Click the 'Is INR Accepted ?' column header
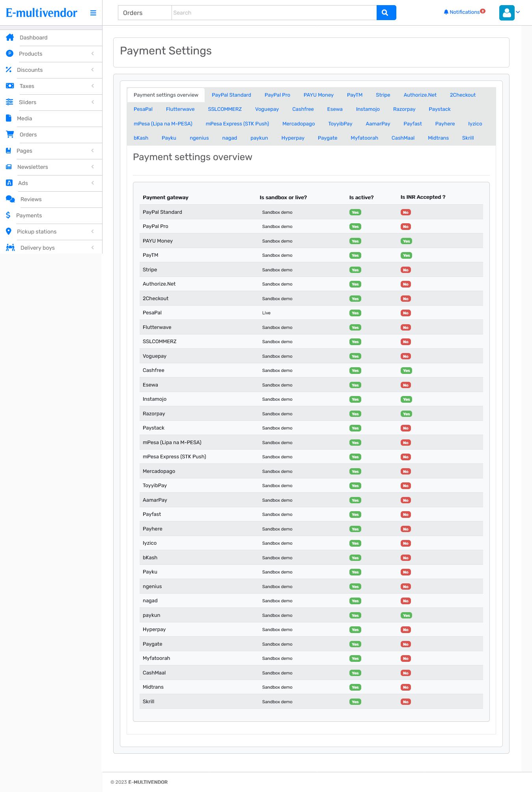Image resolution: width=532 pixels, height=792 pixels. pyautogui.click(x=423, y=197)
